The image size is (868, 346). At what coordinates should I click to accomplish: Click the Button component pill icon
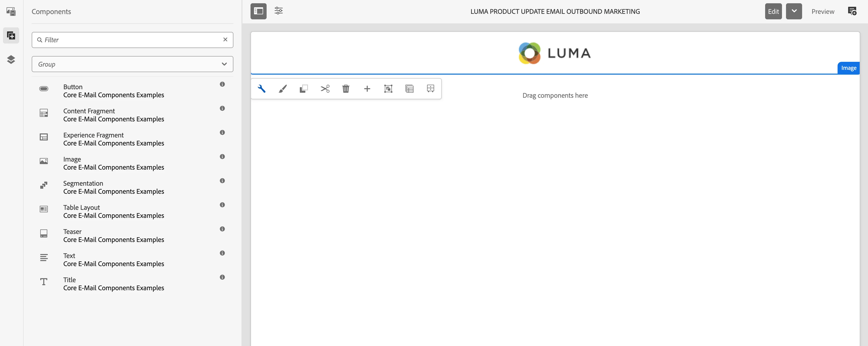pyautogui.click(x=44, y=88)
